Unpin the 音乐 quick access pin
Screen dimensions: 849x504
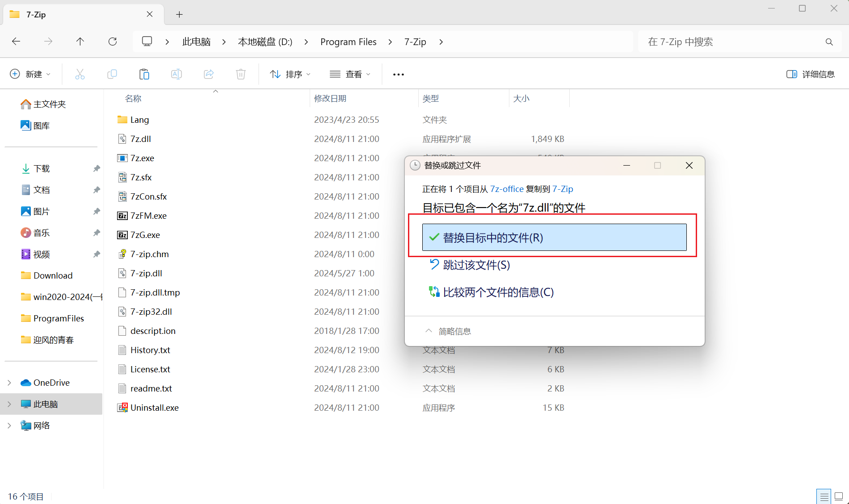point(97,233)
